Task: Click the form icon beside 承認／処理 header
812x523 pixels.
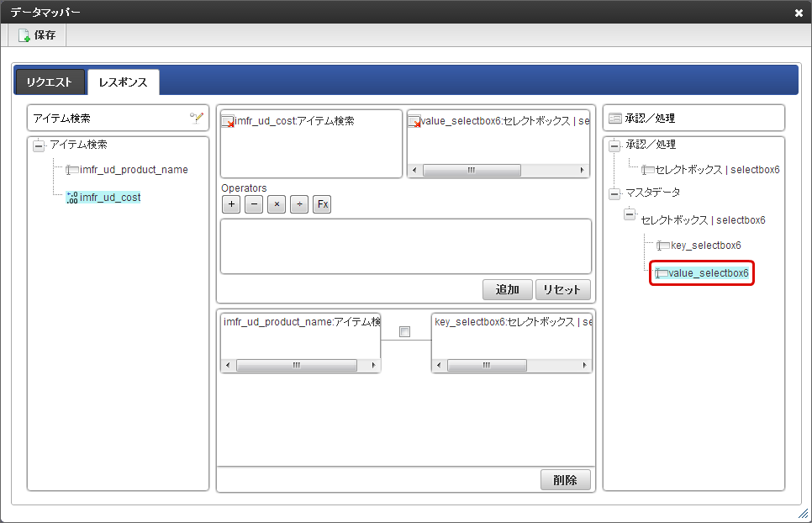Action: pyautogui.click(x=615, y=119)
